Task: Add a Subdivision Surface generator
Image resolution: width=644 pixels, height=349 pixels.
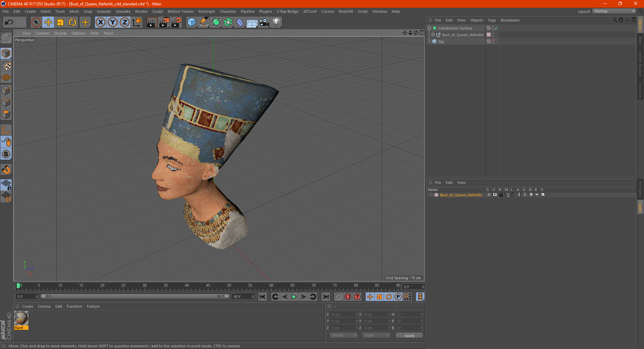Action: (216, 22)
